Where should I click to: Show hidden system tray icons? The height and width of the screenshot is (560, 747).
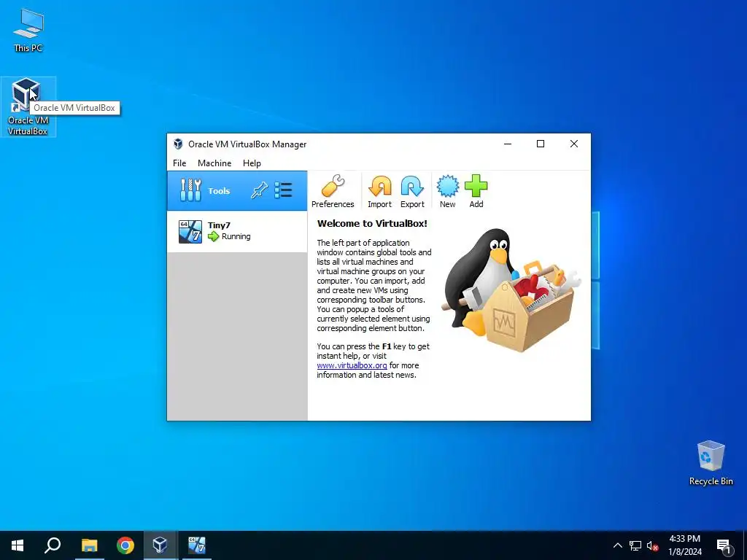point(617,545)
